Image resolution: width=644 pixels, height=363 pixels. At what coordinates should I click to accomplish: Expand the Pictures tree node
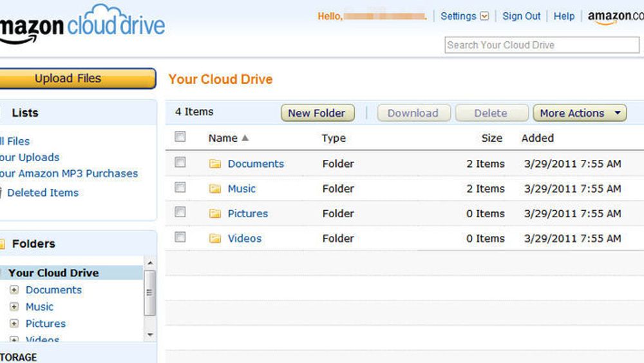coord(14,324)
